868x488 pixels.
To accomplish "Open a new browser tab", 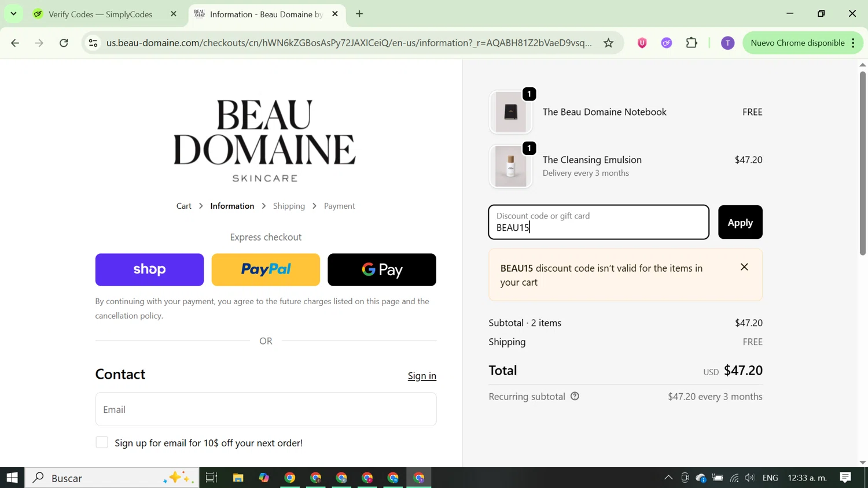I will click(x=359, y=14).
